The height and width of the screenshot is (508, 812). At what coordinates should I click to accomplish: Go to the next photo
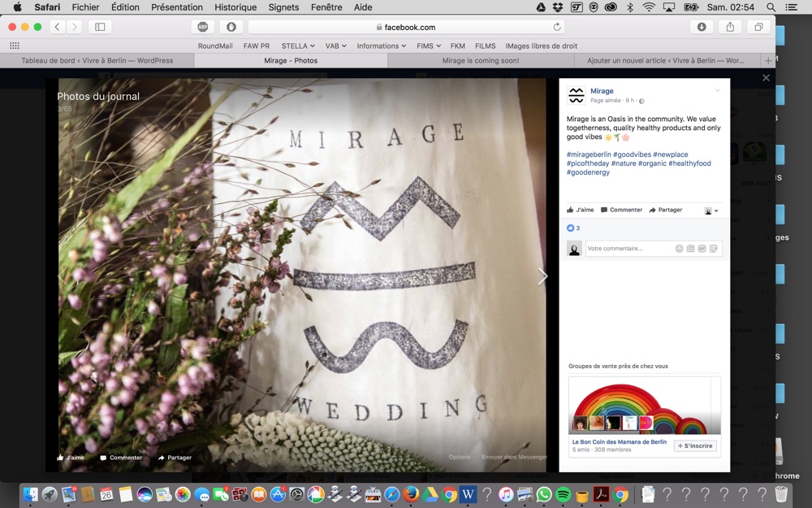tap(542, 276)
